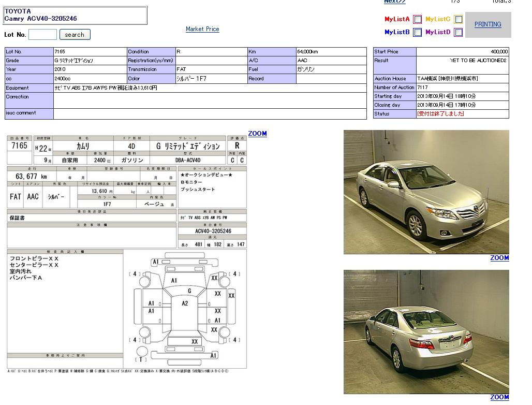532x405 pixels.
Task: Click the purple MyListD label
Action: [x=438, y=32]
